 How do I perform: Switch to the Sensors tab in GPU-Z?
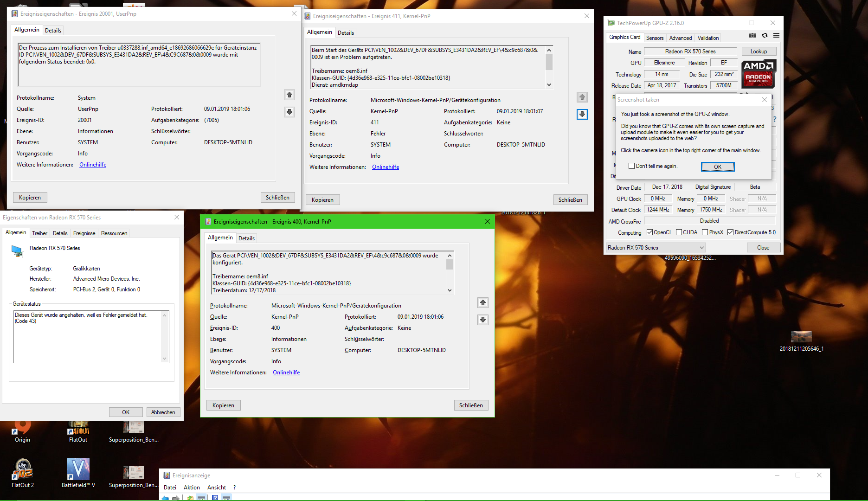(655, 38)
